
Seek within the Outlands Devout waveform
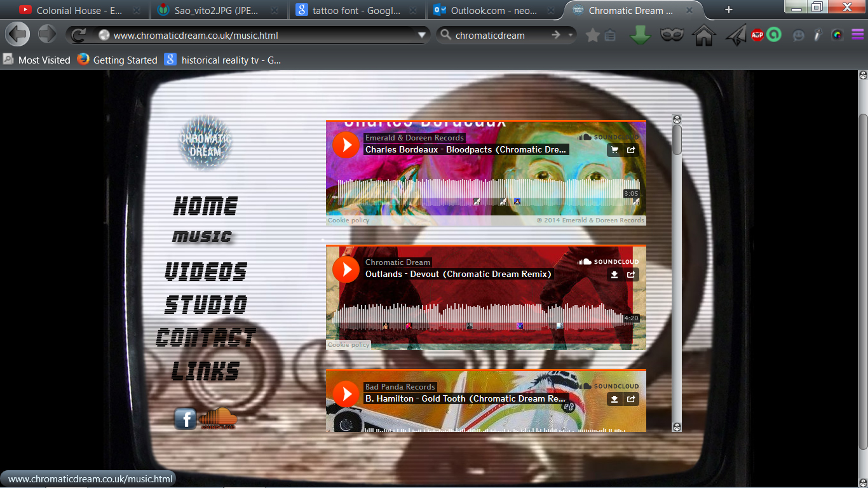(487, 317)
